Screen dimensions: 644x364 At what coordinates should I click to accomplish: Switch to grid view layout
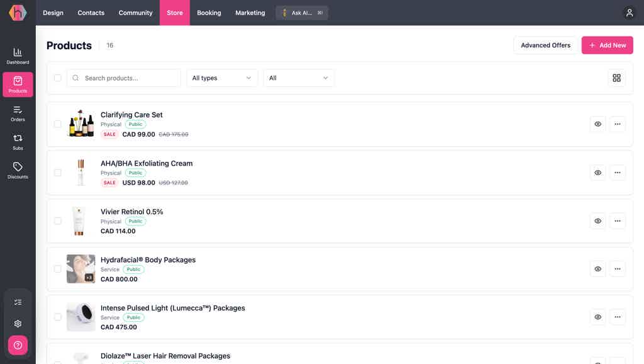coord(616,78)
